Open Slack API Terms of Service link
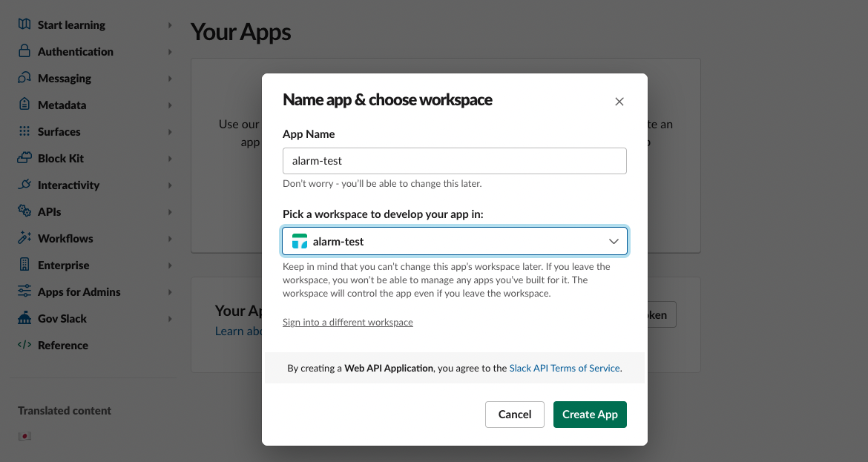 (564, 368)
